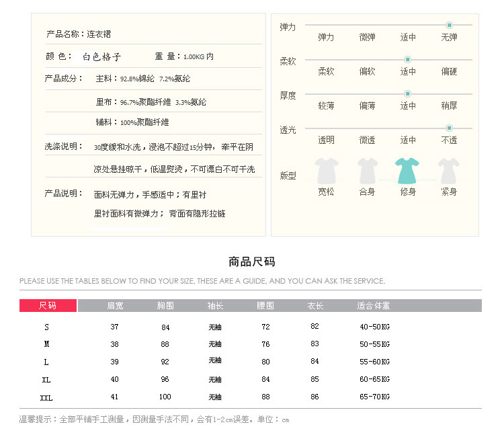The width and height of the screenshot is (504, 441).
Task: Click the 柔软 slider handle at 适中
Action: pos(408,59)
